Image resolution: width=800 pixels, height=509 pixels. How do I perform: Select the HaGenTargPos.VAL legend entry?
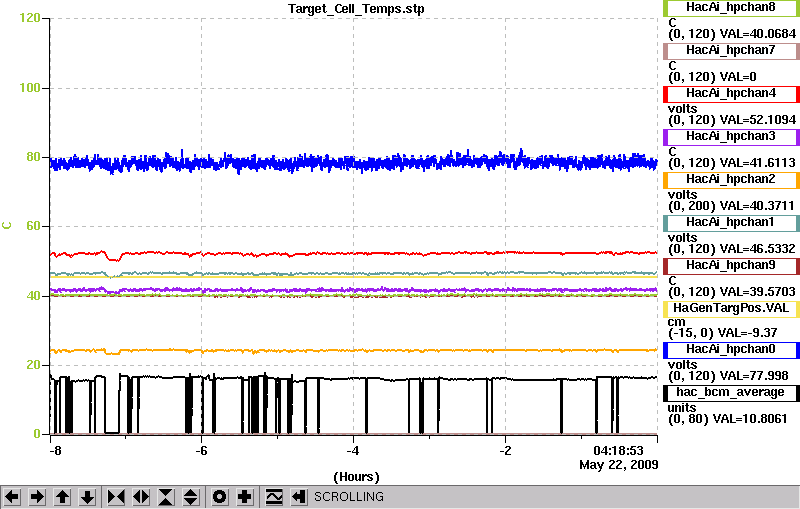pos(731,309)
